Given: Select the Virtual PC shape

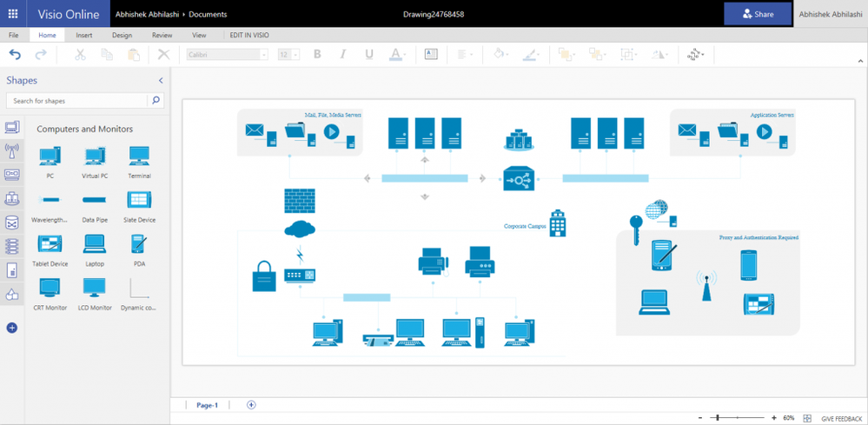Looking at the screenshot, I should [x=95, y=163].
